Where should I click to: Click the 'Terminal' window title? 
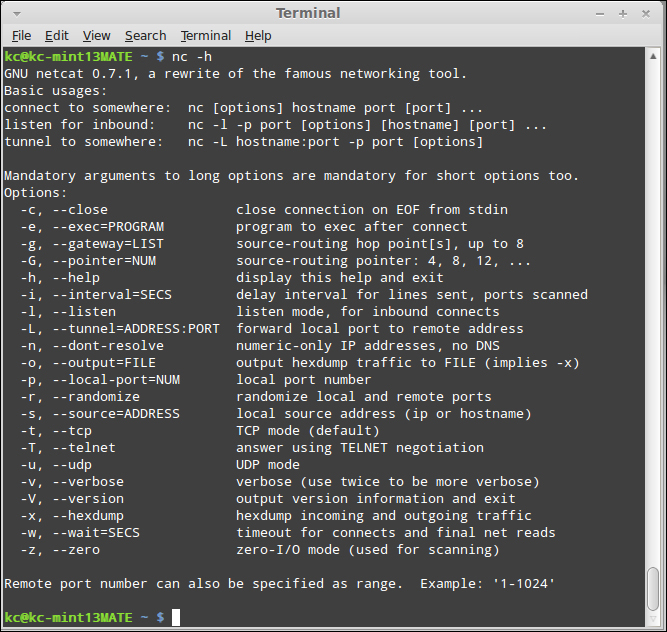coord(308,13)
